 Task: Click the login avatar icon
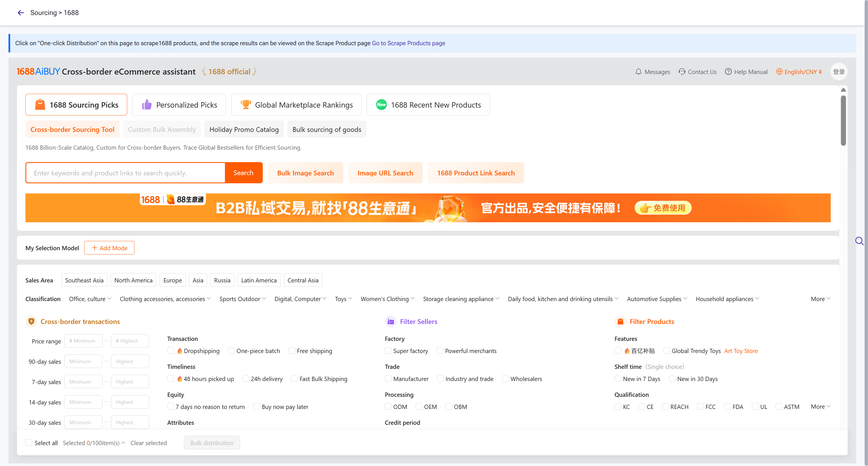point(838,72)
